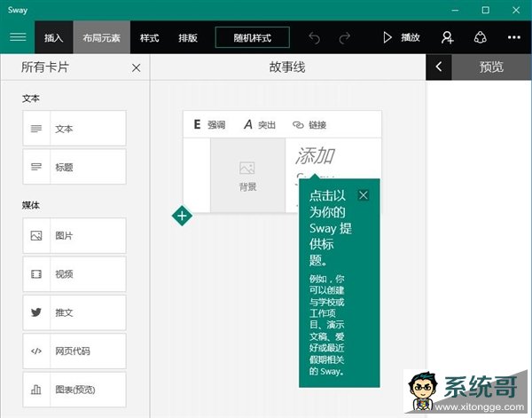Expand the 预览 panel with chevron
532x418 pixels.
(439, 67)
